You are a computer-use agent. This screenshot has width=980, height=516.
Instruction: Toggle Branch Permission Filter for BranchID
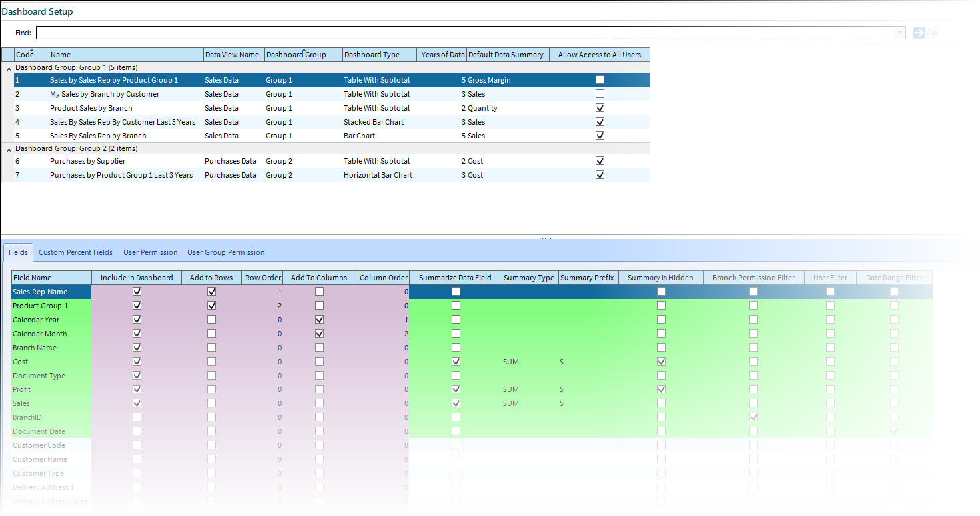(x=753, y=417)
